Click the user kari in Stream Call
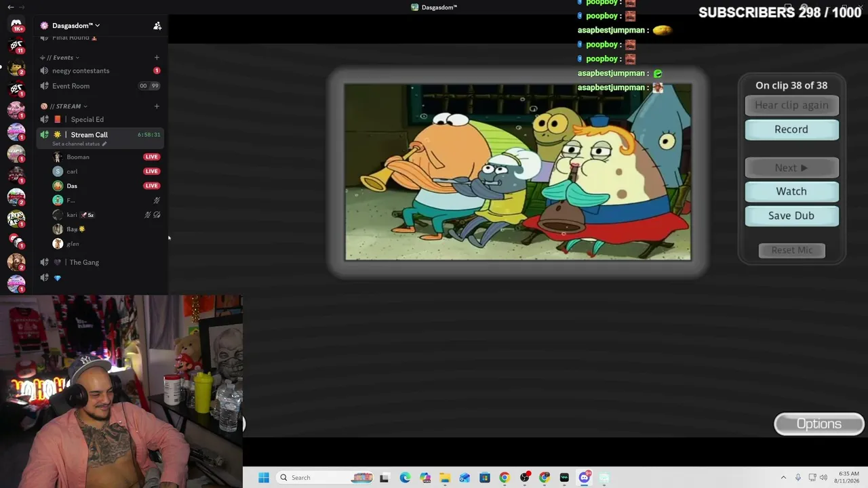 (x=72, y=215)
